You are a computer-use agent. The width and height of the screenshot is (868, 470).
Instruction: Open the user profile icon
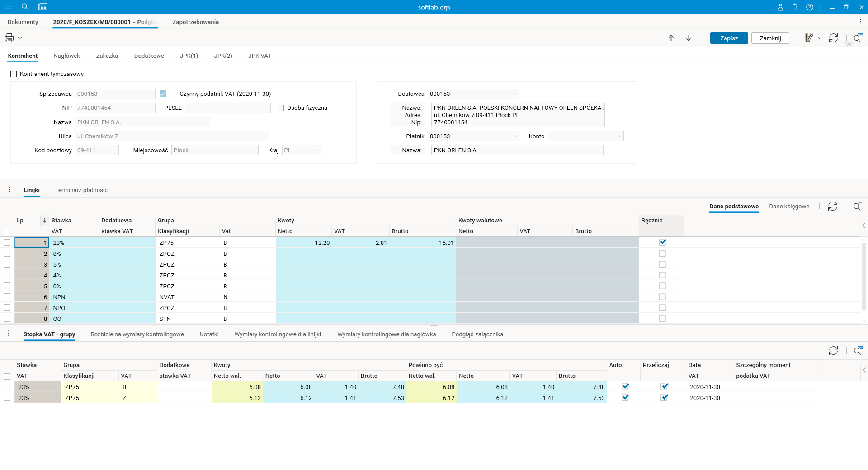pos(780,7)
